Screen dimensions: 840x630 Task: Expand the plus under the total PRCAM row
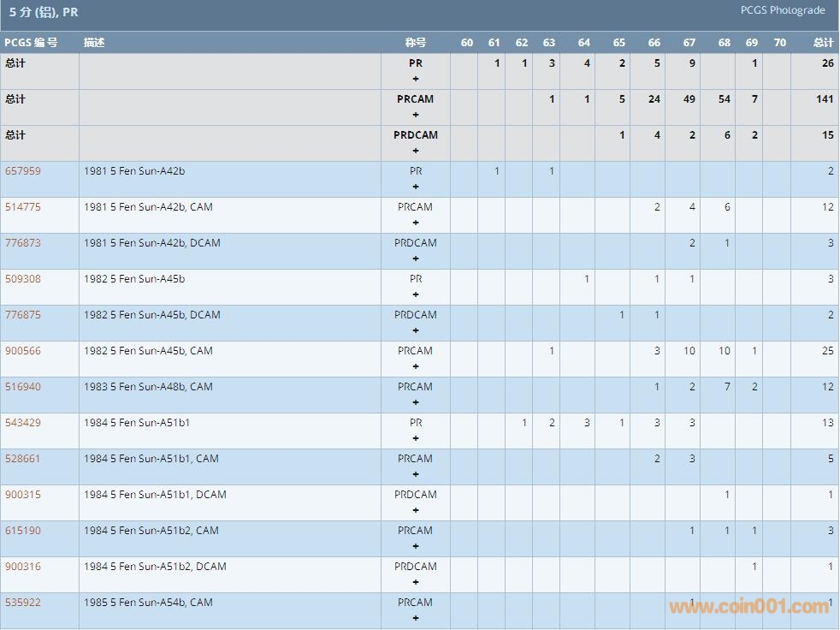coord(416,115)
